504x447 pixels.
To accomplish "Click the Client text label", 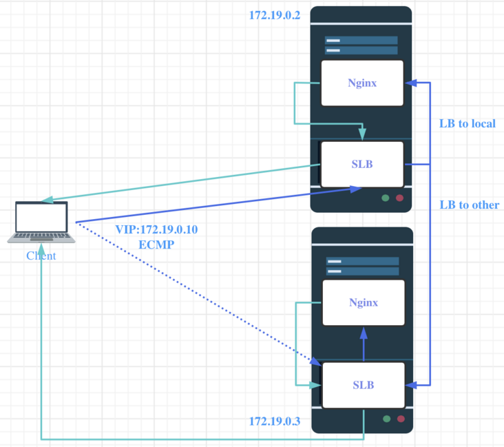I will (x=41, y=256).
